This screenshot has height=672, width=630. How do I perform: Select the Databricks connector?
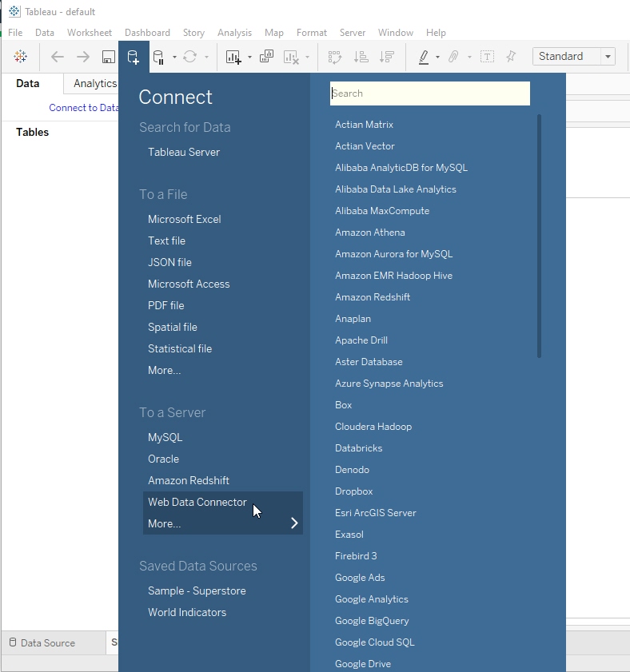coord(358,448)
